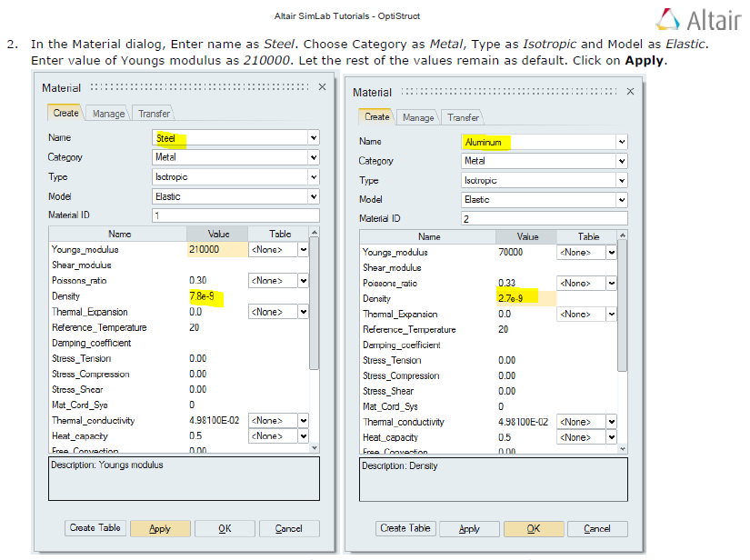
Task: Expand Heat_capacity Table dropdown in Aluminum dialog
Action: (x=611, y=437)
